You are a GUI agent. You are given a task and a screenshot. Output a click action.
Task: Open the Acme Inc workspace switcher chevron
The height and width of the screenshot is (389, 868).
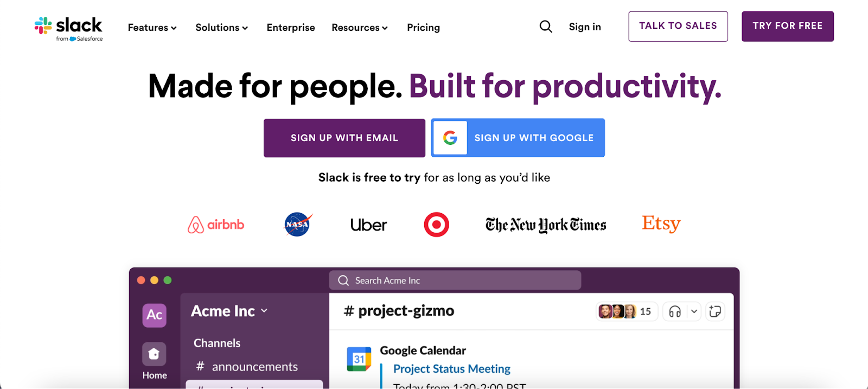point(265,311)
